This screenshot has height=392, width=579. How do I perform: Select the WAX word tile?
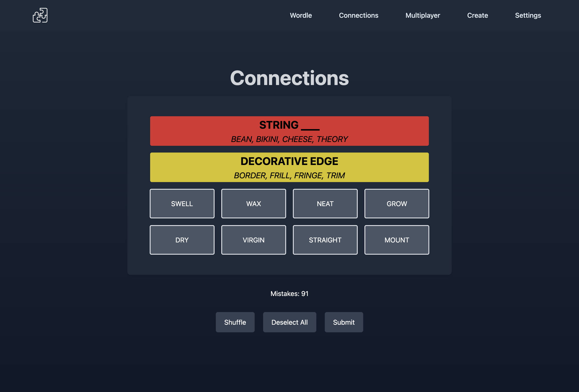(254, 204)
